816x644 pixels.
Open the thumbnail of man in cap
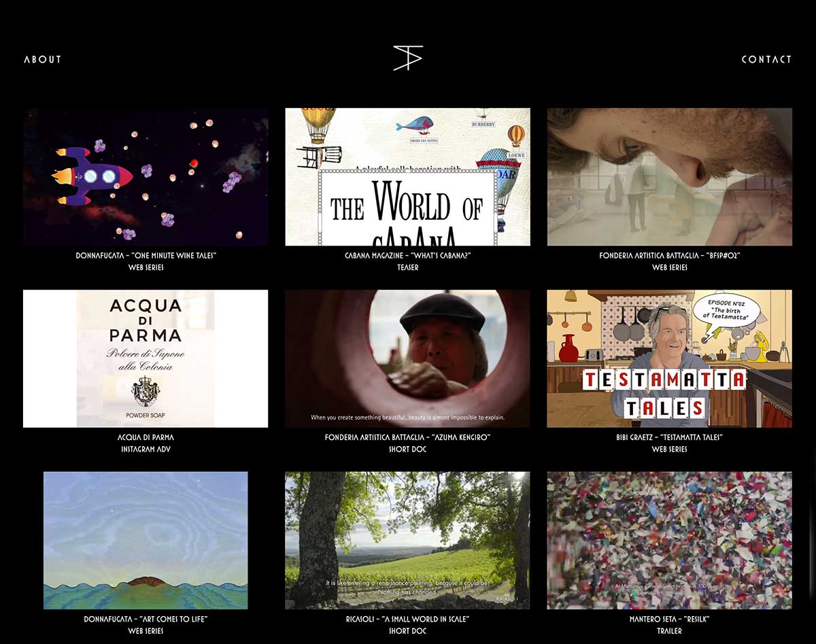coord(407,358)
